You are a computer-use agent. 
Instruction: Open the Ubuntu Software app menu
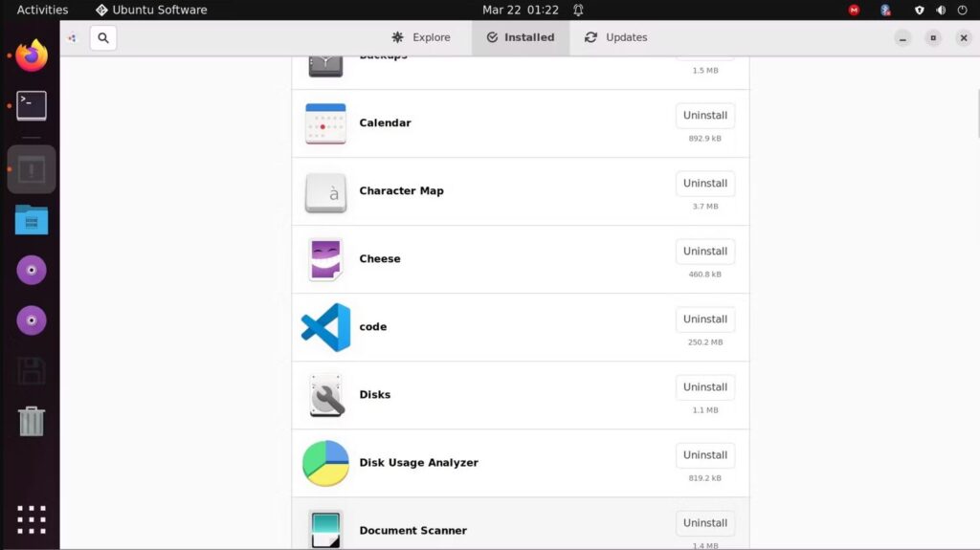pos(151,10)
